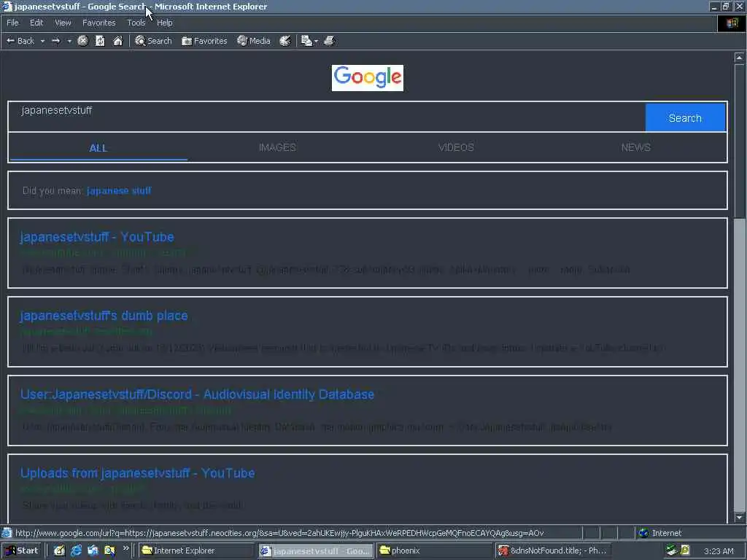Image resolution: width=747 pixels, height=560 pixels.
Task: Open the File menu
Action: pos(13,23)
